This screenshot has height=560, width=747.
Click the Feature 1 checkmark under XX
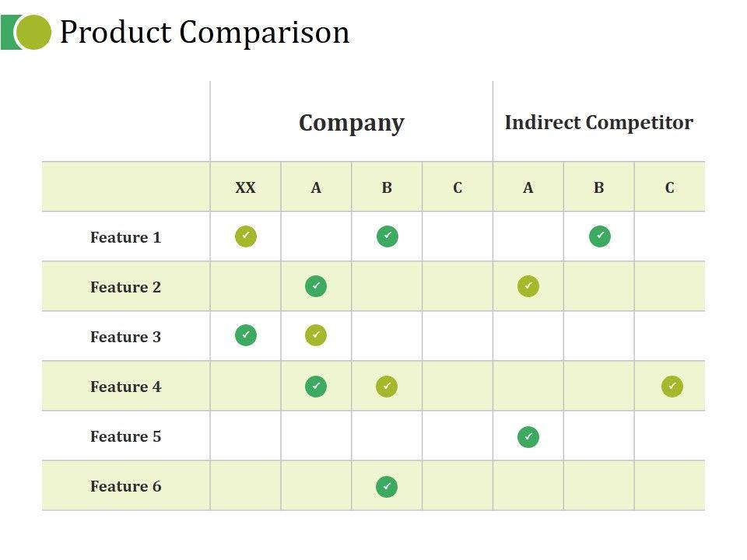coord(245,236)
